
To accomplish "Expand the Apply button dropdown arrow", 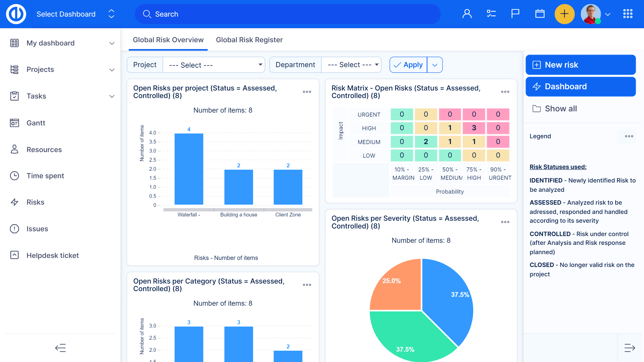I will pyautogui.click(x=435, y=65).
